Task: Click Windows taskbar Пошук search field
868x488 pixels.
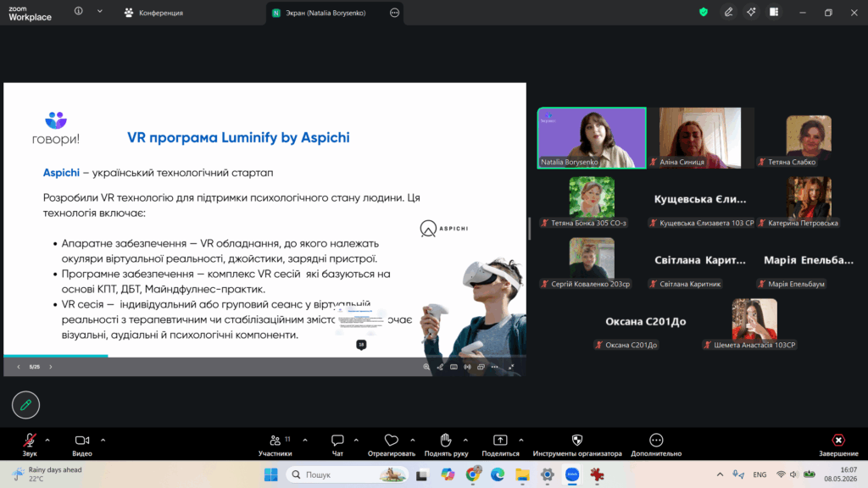Action: (347, 474)
